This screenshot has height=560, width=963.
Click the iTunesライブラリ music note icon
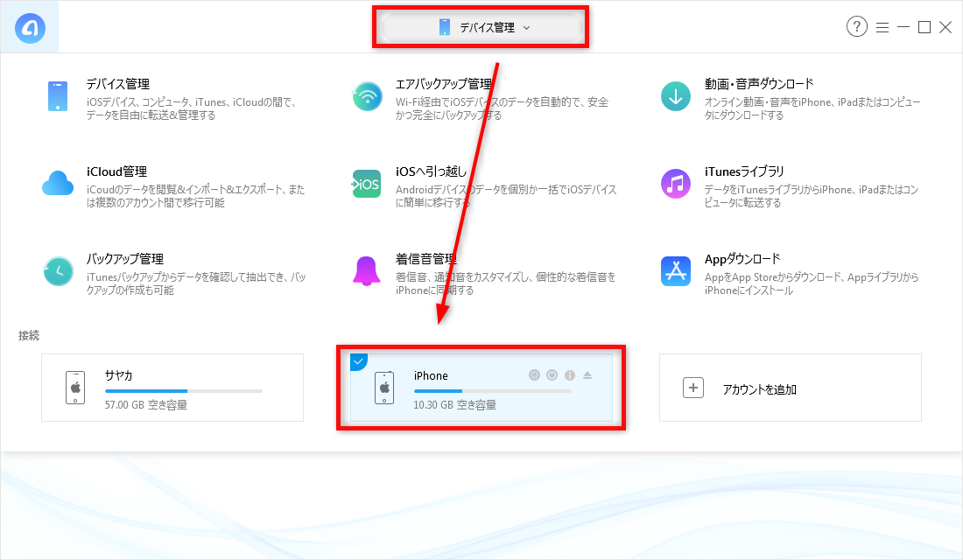click(676, 185)
